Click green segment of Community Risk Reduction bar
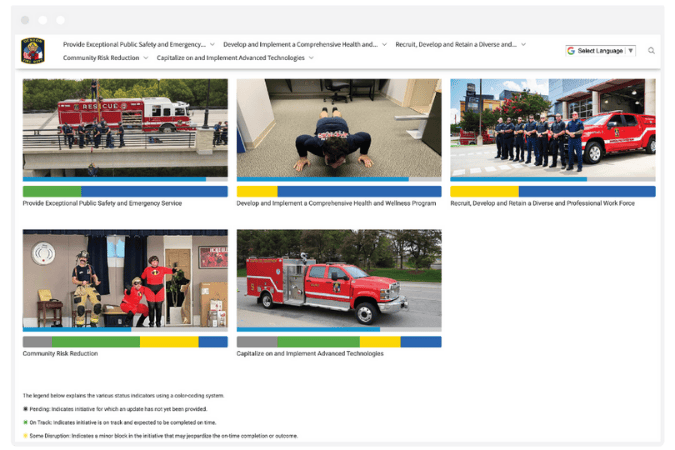Image resolution: width=675 pixels, height=450 pixels. tap(96, 342)
